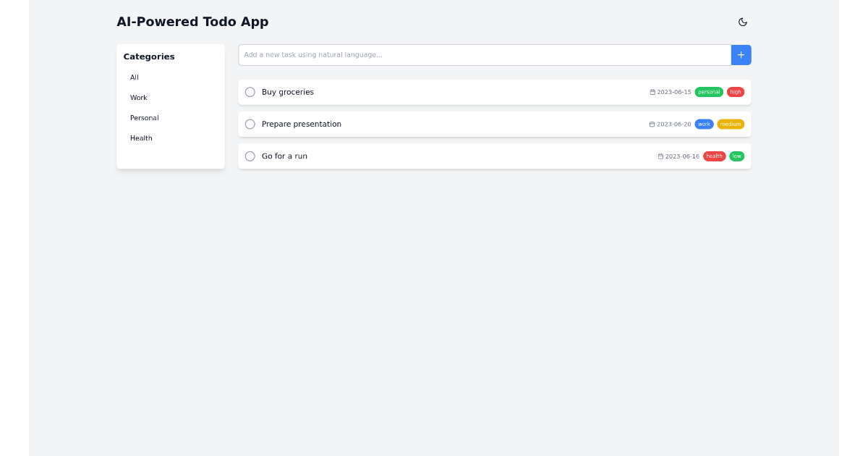Viewport: 868px width, 456px height.
Task: Click the work tag on Prepare presentation
Action: click(703, 124)
